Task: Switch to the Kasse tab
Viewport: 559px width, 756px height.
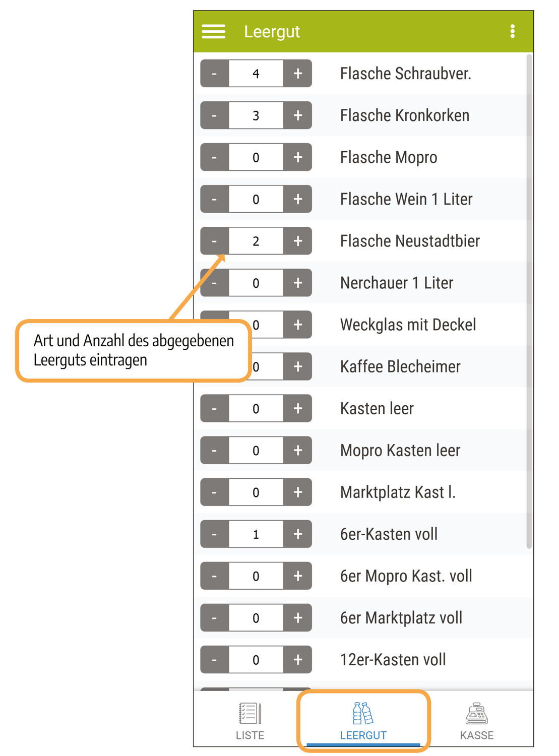Action: pos(476,721)
